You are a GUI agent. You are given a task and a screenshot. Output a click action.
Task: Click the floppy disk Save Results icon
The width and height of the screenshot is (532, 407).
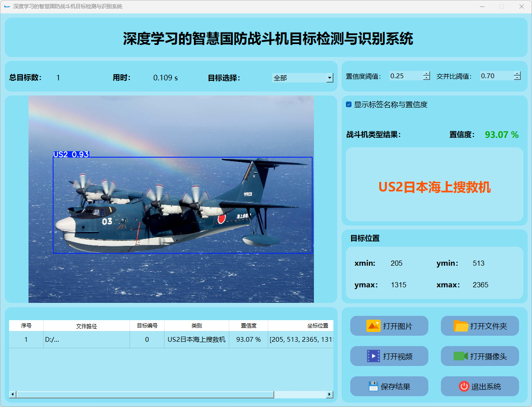(373, 386)
